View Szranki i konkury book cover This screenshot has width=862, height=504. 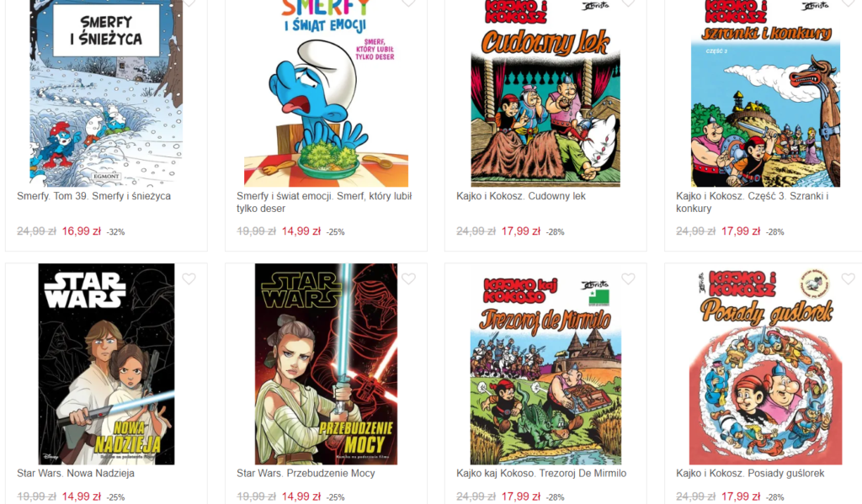pos(765,93)
